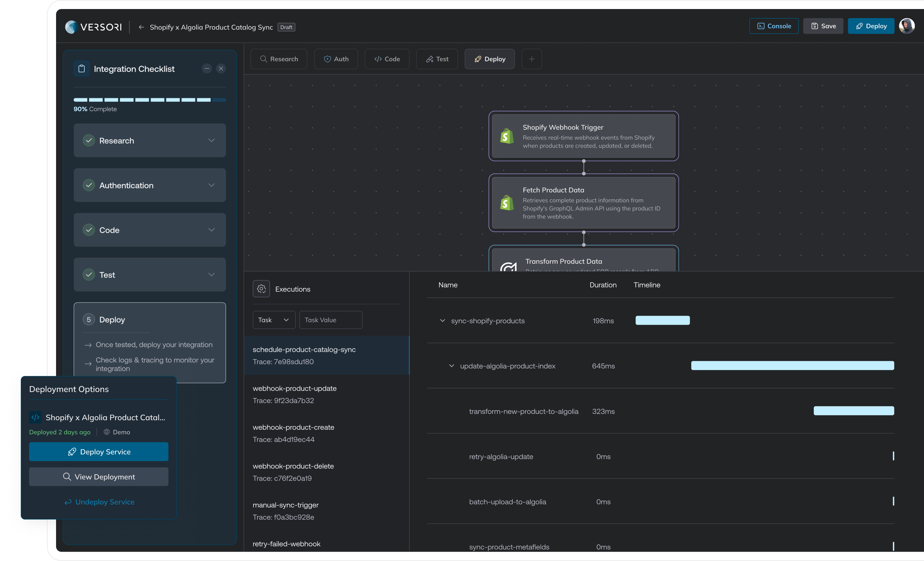Switch to the Test tab

(x=437, y=59)
